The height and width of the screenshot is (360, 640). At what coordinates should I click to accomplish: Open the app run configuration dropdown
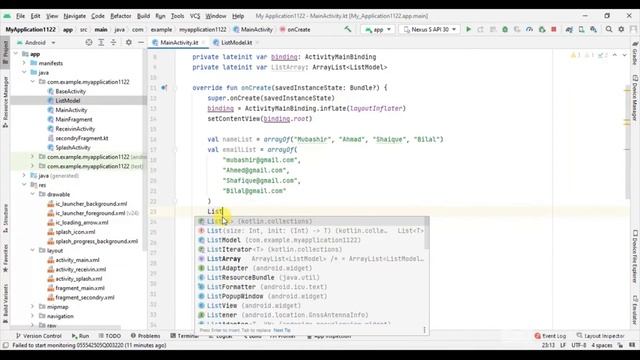378,29
